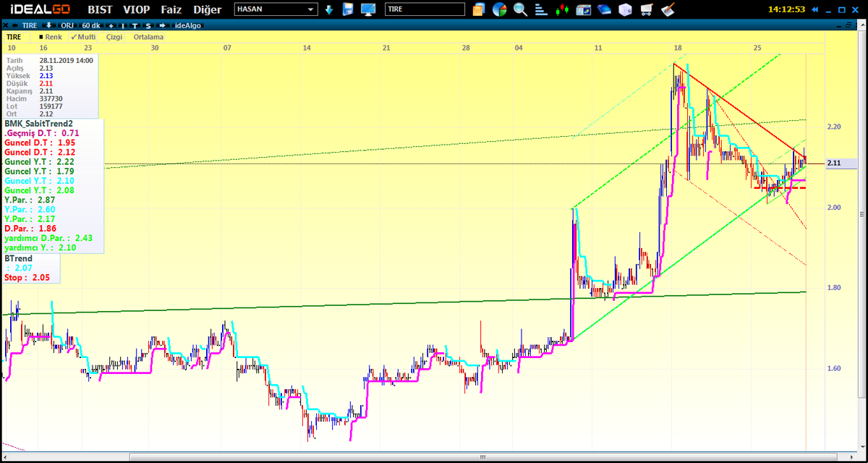Click the blue down-arrow icon beside HASAN

(x=329, y=9)
